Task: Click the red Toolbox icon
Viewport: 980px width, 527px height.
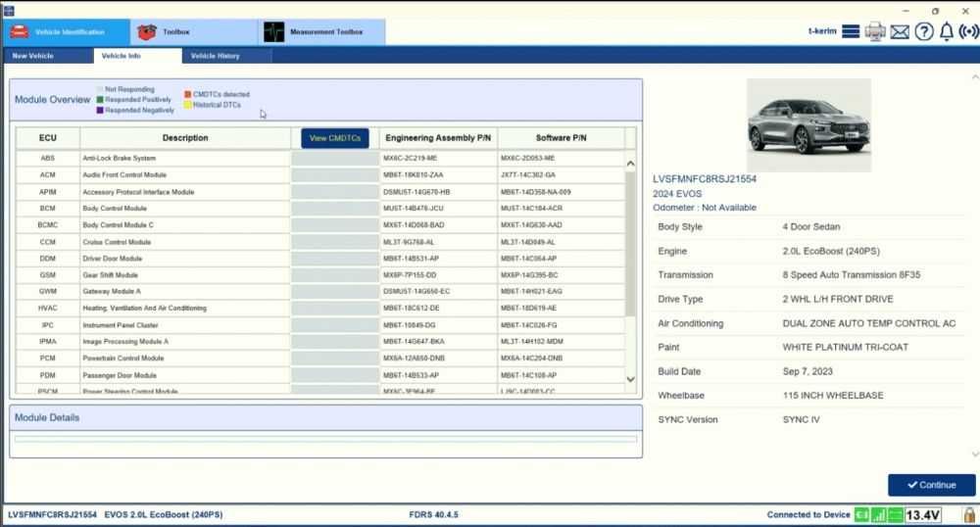Action: [x=147, y=32]
